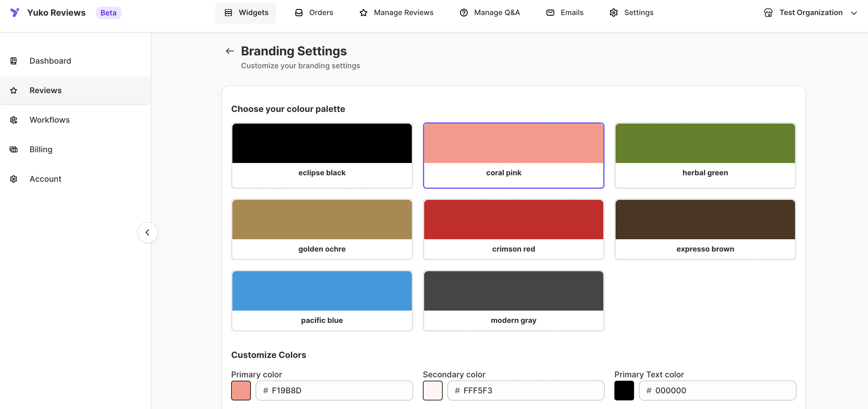Click the Billing card sidebar icon
The width and height of the screenshot is (868, 409).
14,149
